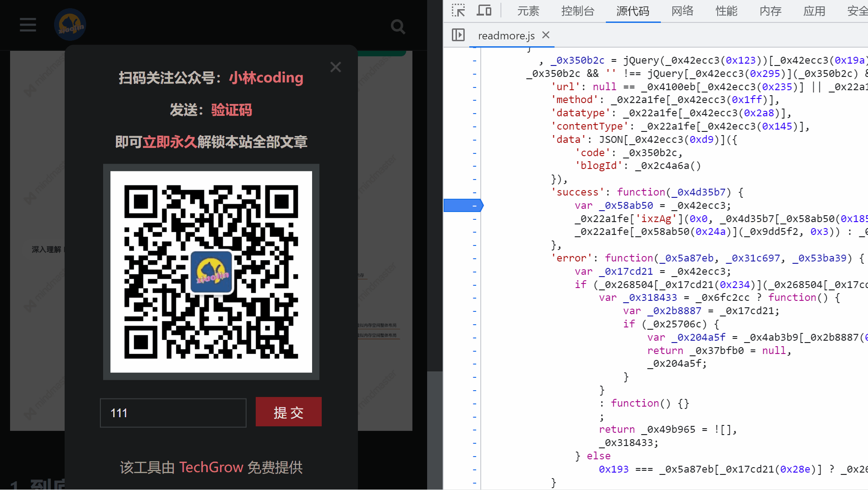
Task: Click the 'ixzAg' string in the code
Action: click(656, 219)
